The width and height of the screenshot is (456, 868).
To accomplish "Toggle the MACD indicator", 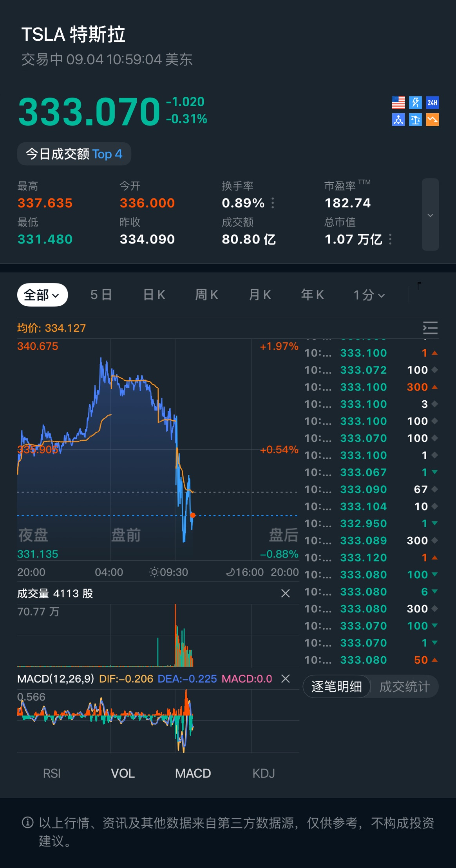I will pos(193,774).
